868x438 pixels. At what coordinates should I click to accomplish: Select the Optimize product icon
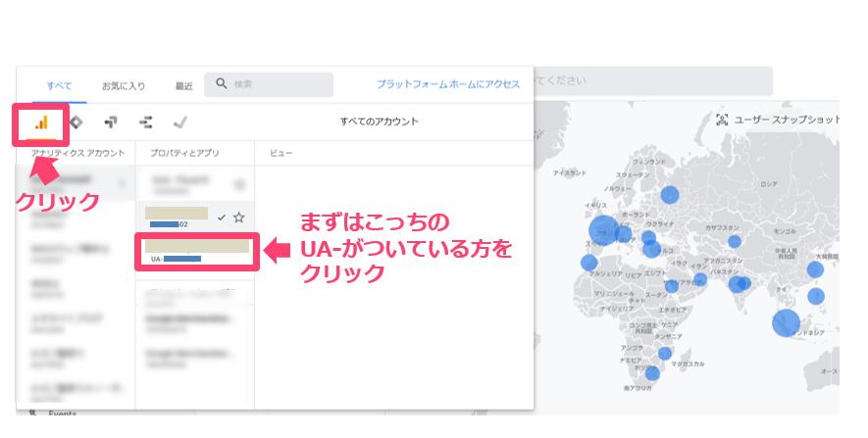click(x=111, y=122)
